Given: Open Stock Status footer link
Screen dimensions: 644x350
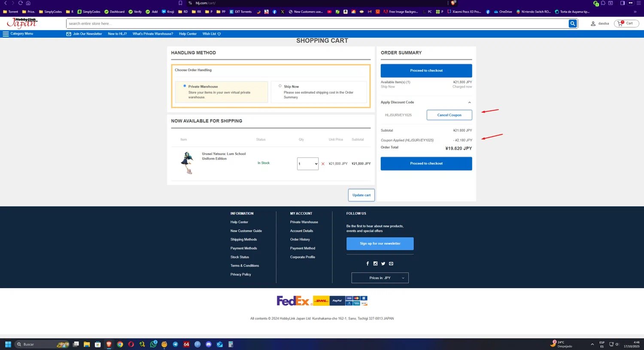Looking at the screenshot, I should 240,257.
